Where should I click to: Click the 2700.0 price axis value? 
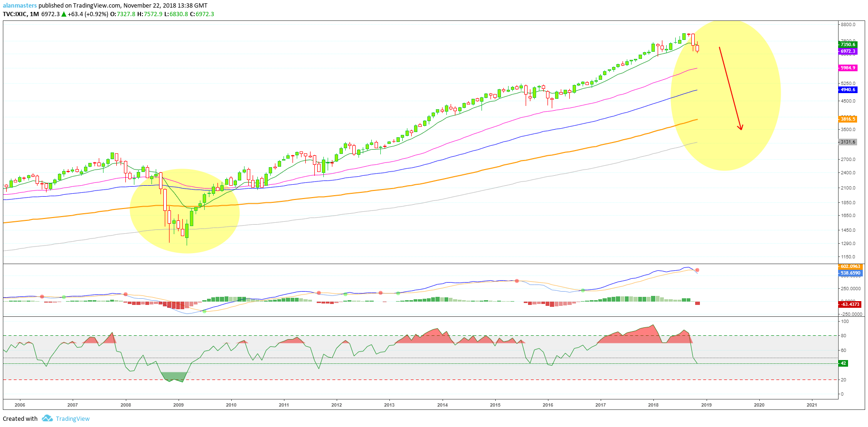848,160
